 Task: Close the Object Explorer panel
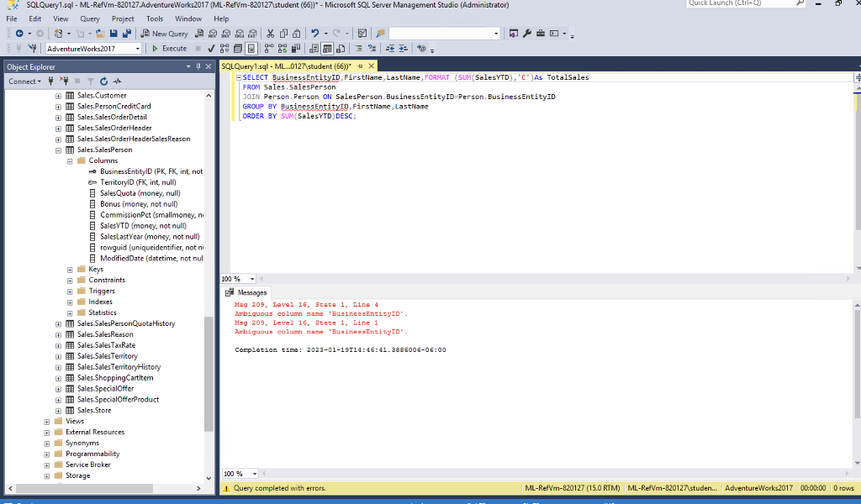(x=209, y=66)
